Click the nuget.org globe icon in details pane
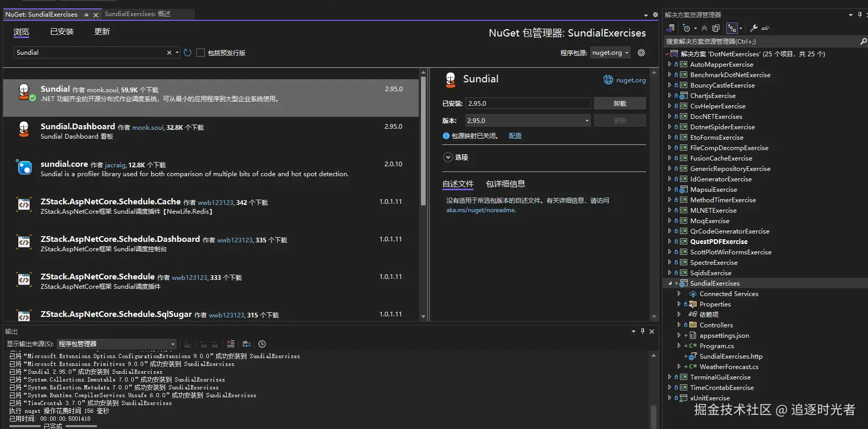The height and width of the screenshot is (429, 868). [608, 80]
